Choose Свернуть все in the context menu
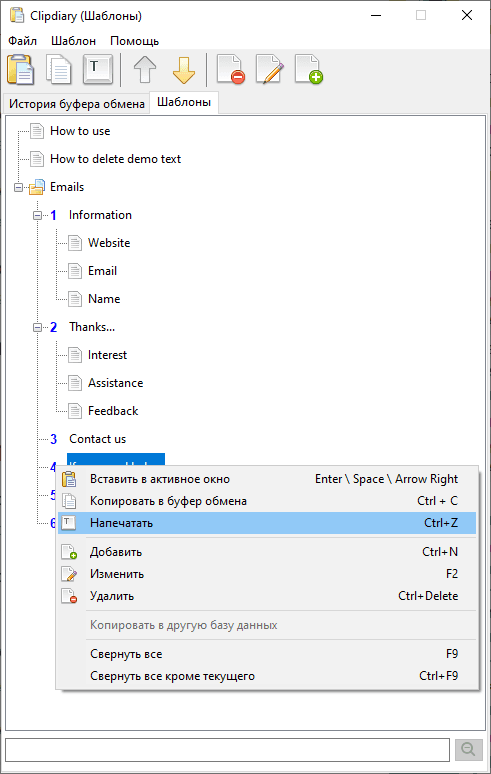This screenshot has width=491, height=774. click(267, 654)
